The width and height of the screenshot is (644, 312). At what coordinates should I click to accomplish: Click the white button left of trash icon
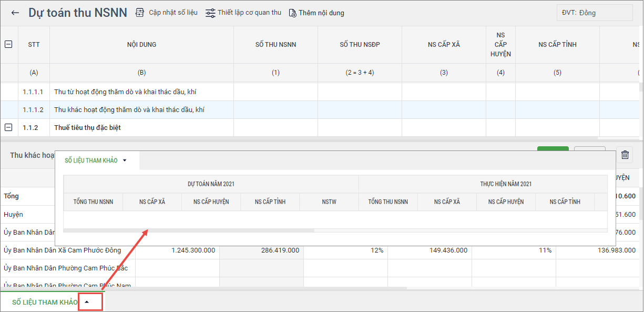coord(589,149)
